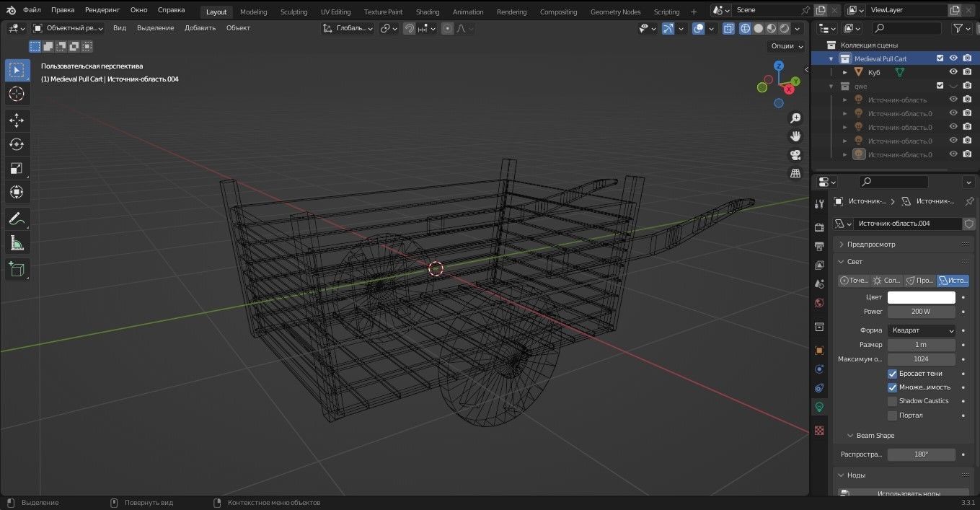The image size is (980, 510).
Task: Open Форма Квадрат dropdown
Action: 922,330
